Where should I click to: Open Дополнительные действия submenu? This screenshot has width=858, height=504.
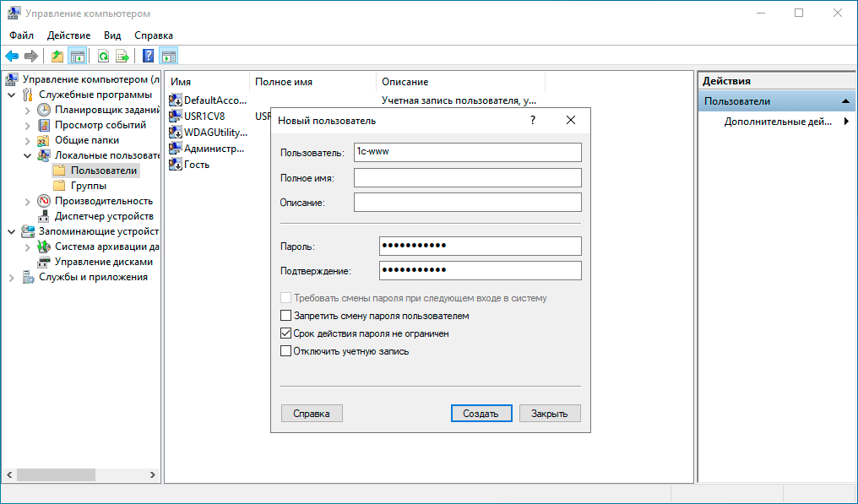pos(777,122)
